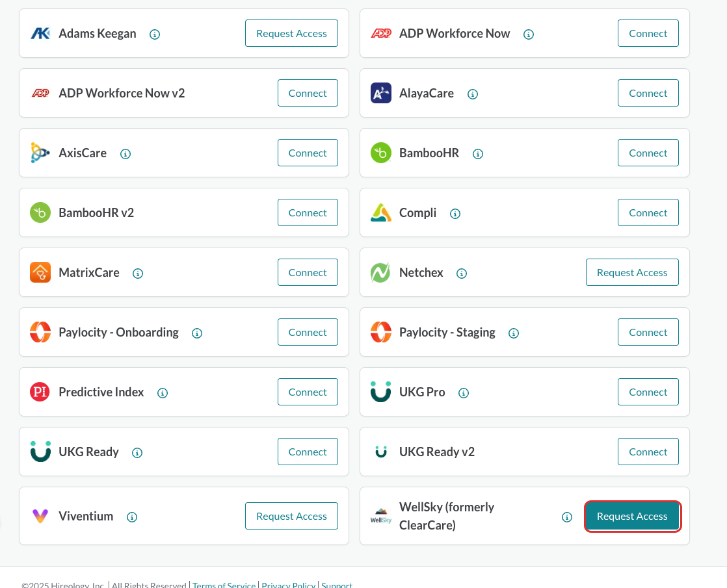Screen dimensions: 727x588
Task: Connect Predictive Index
Action: click(308, 392)
